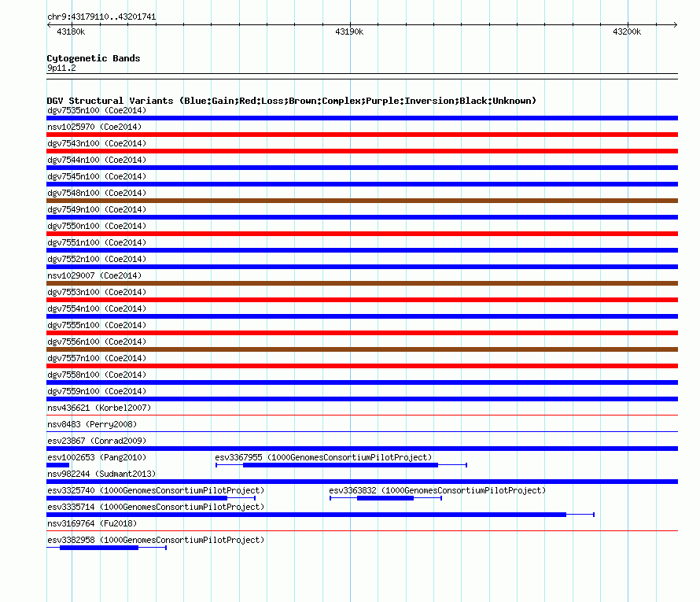Open the dgv7557n100 (Coe2014) label
The image size is (700, 602).
click(x=97, y=358)
